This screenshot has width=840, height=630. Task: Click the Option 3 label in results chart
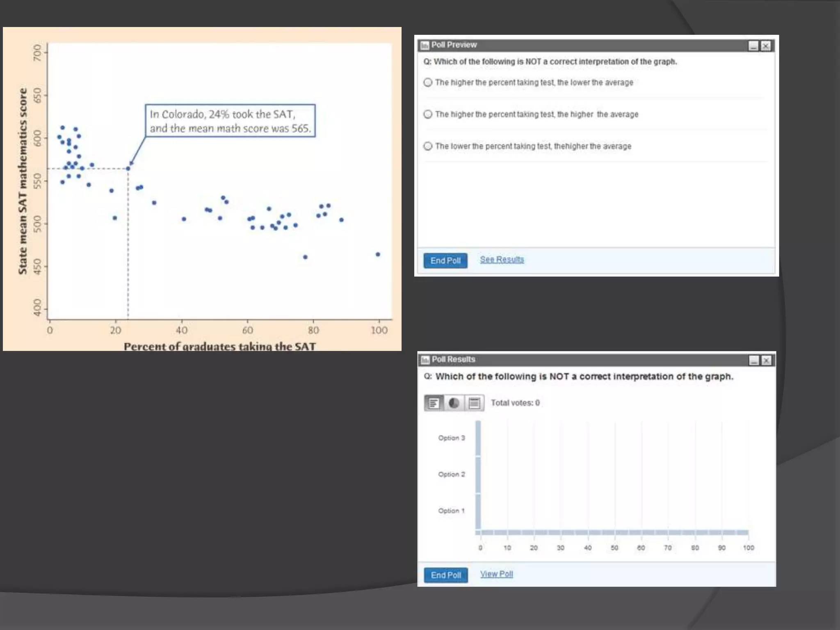coord(451,438)
